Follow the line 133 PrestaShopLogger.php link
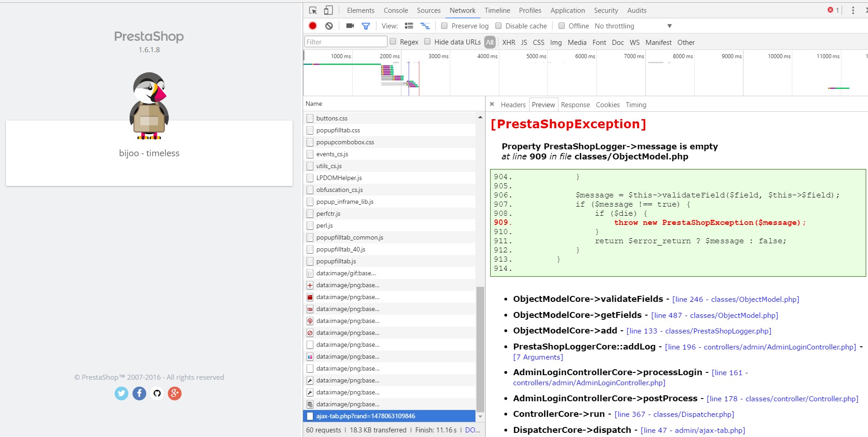The image size is (868, 437). tap(699, 331)
